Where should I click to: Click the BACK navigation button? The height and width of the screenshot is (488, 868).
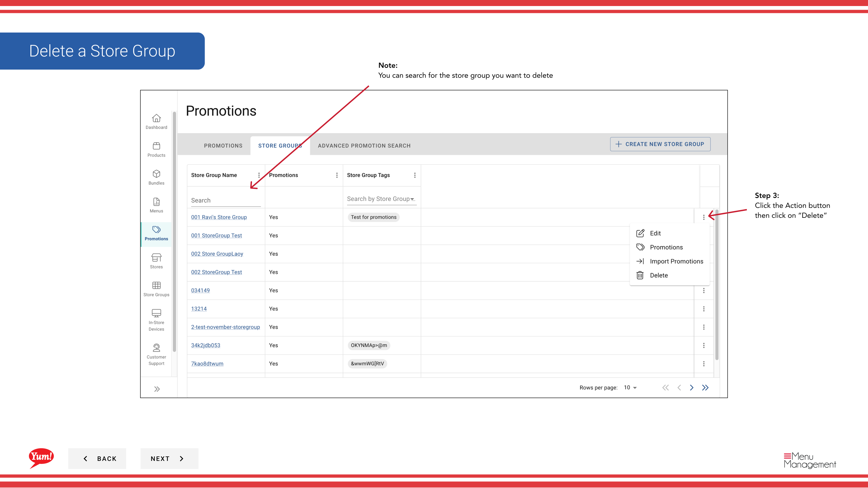click(x=97, y=458)
